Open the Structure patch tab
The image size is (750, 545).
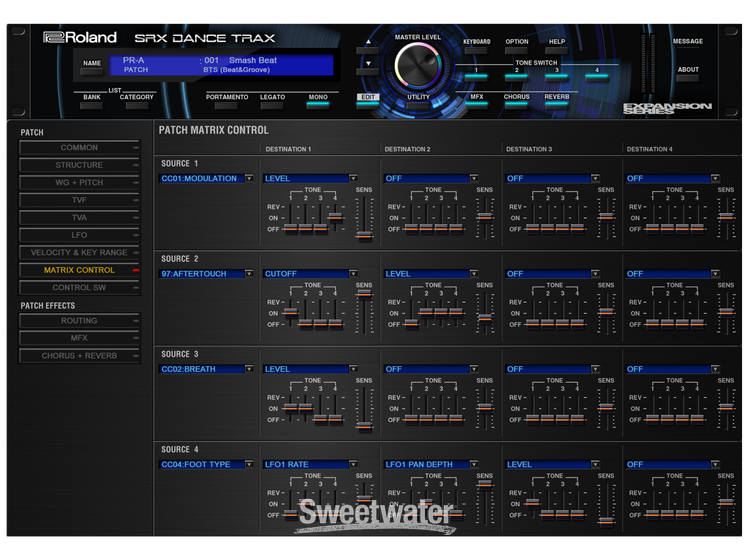pos(79,165)
